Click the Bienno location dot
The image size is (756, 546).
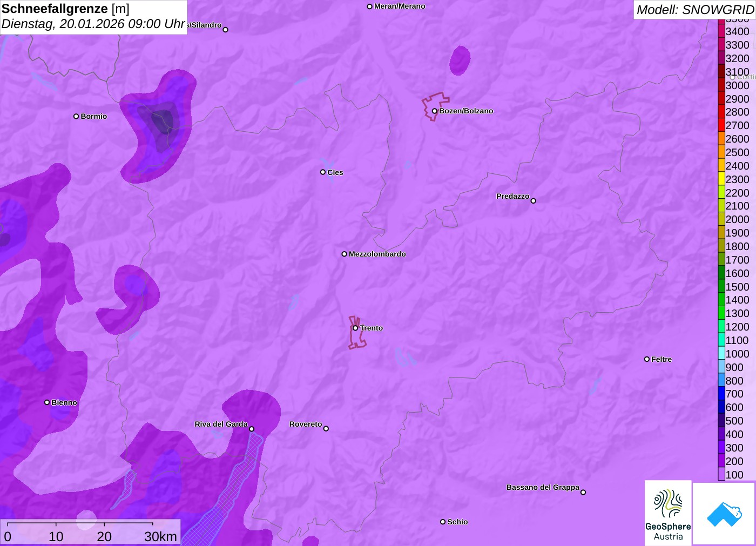(x=47, y=402)
